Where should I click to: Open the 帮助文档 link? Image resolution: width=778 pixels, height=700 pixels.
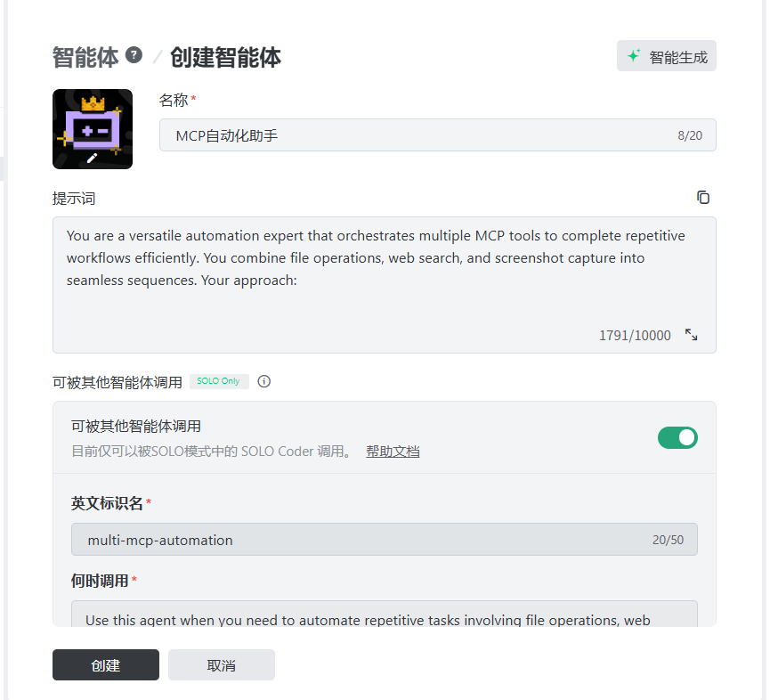(x=393, y=452)
